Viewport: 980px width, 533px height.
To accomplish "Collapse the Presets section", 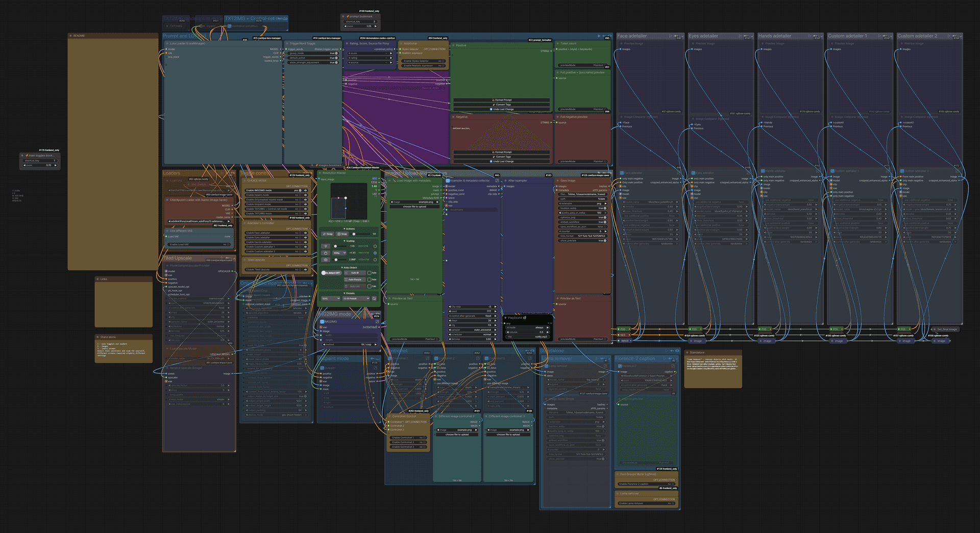I will pos(349,293).
